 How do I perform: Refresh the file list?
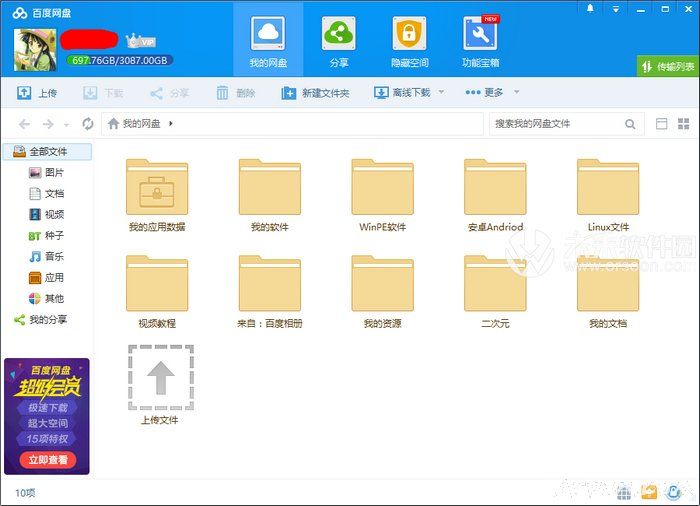[88, 124]
